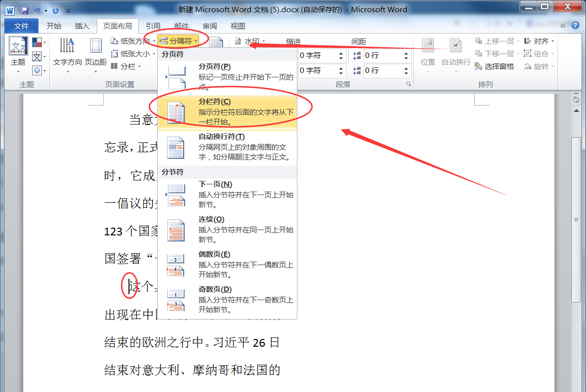Click the Save icon in quick access toolbar

coord(24,10)
